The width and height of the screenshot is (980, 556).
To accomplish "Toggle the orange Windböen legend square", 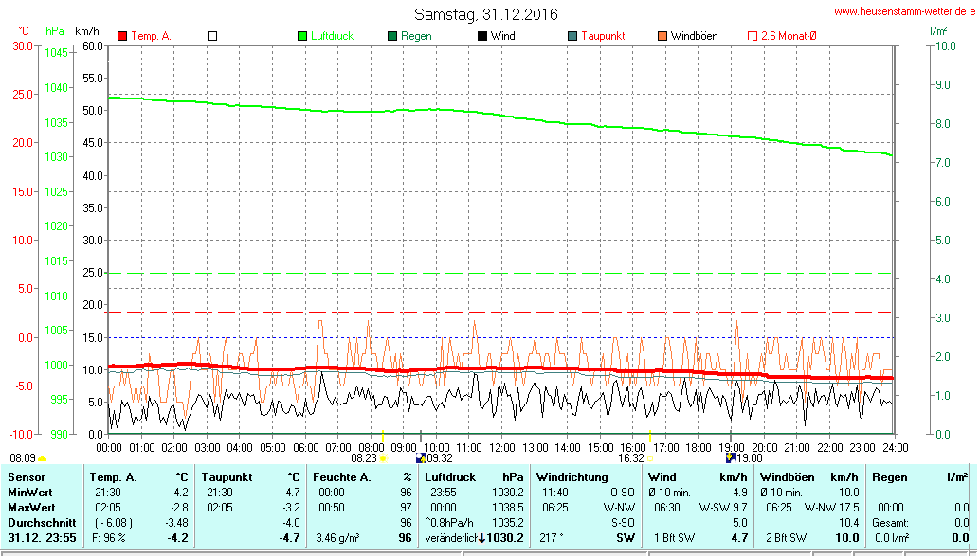I will tap(662, 36).
